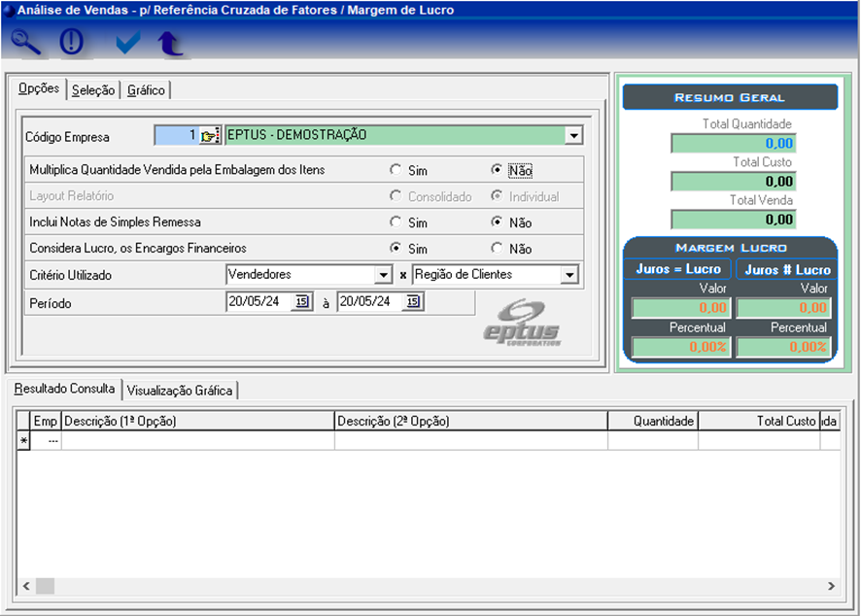Click the blue return arrow icon

click(x=171, y=43)
